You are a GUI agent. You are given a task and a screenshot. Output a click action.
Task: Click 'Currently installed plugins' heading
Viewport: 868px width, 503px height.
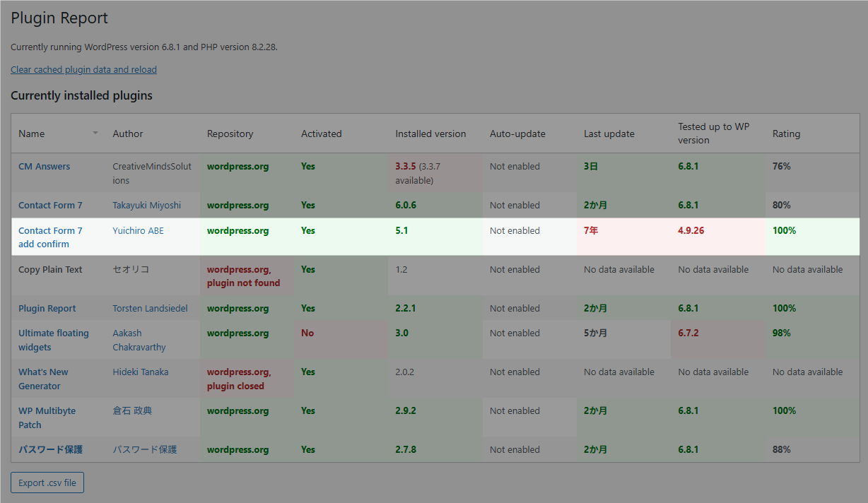(81, 95)
